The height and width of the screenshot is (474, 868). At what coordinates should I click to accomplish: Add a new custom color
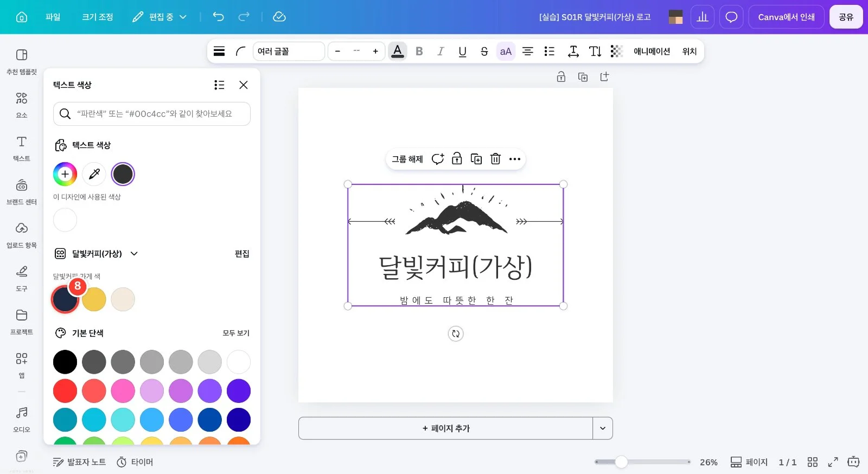tap(65, 174)
